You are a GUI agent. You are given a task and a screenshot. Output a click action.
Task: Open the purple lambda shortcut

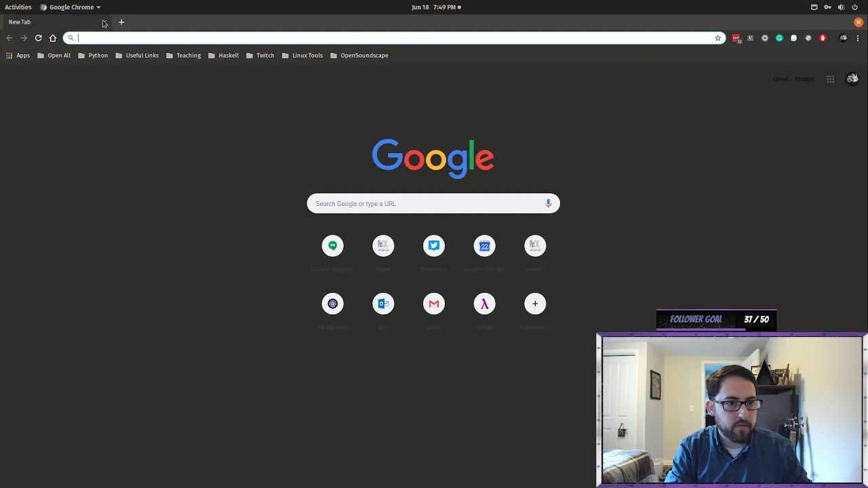[x=484, y=304]
